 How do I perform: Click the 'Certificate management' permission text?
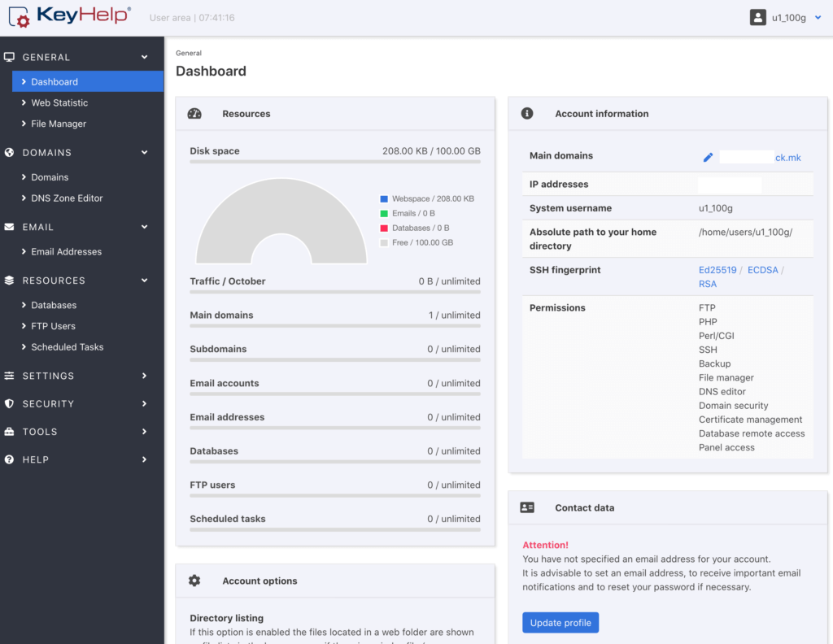click(x=750, y=420)
